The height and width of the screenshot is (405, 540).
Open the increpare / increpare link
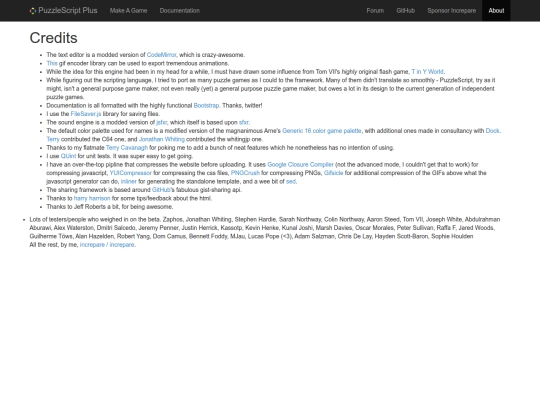click(107, 245)
